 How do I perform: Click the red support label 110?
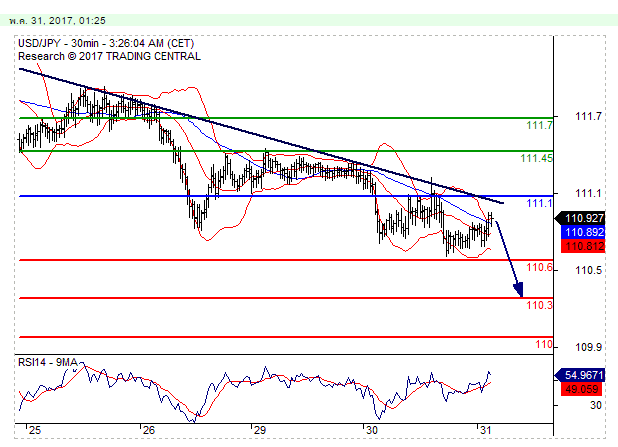pyautogui.click(x=544, y=345)
